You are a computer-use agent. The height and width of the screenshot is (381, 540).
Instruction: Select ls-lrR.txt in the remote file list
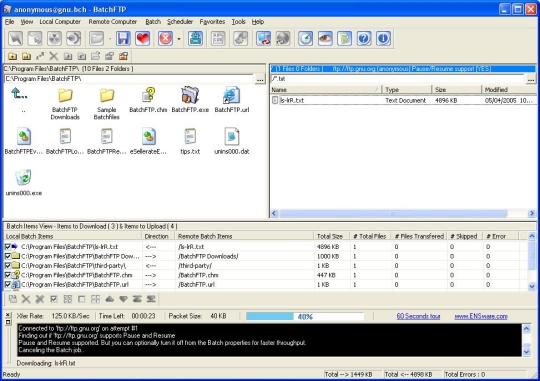tap(293, 100)
